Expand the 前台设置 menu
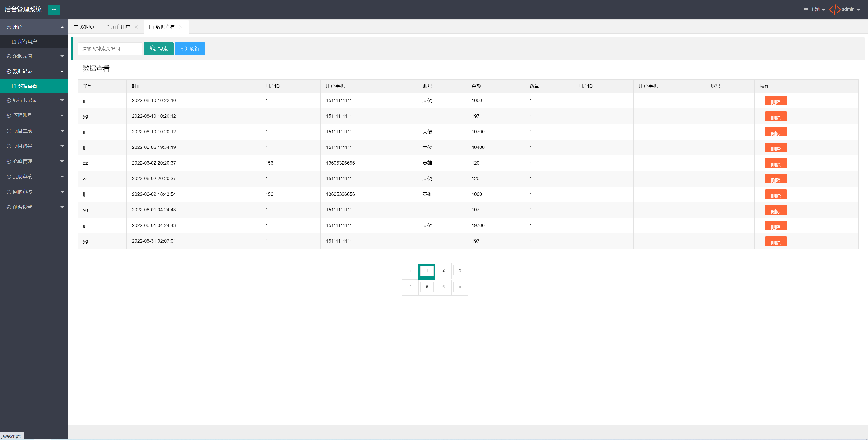 (x=34, y=207)
